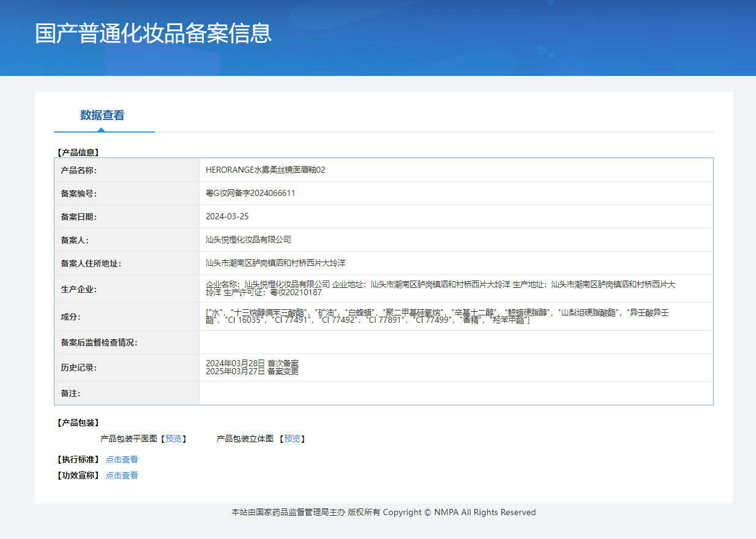Click the 国产普通化妆品备案信息 page title
Viewport: 756px width, 539px height.
(x=153, y=33)
